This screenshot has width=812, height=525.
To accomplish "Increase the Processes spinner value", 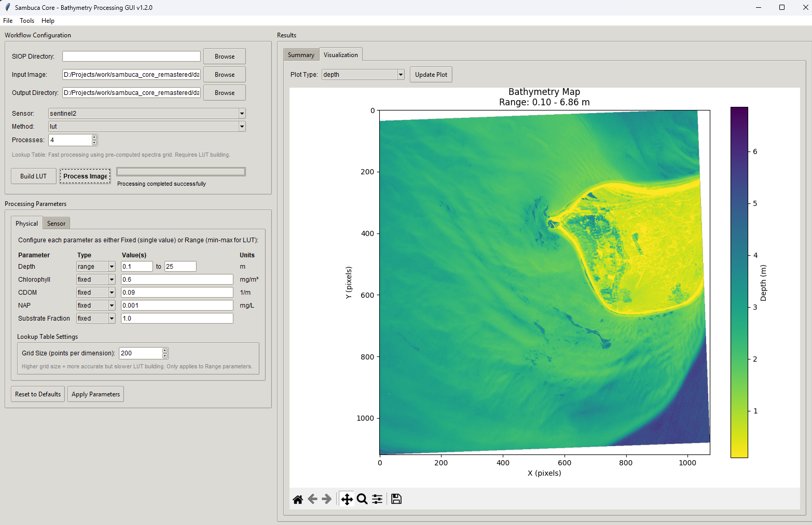I will (x=94, y=137).
